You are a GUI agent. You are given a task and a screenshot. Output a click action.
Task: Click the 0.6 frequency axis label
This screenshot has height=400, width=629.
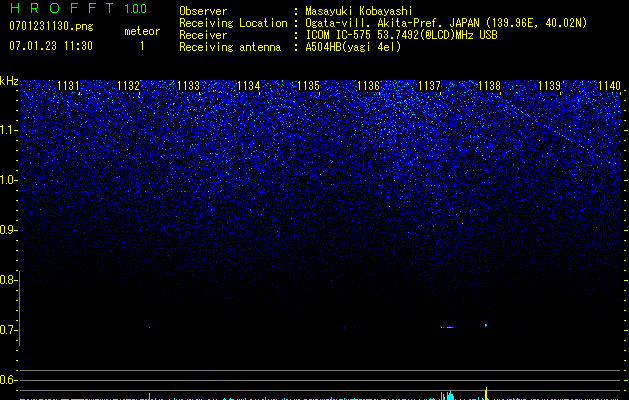9,380
